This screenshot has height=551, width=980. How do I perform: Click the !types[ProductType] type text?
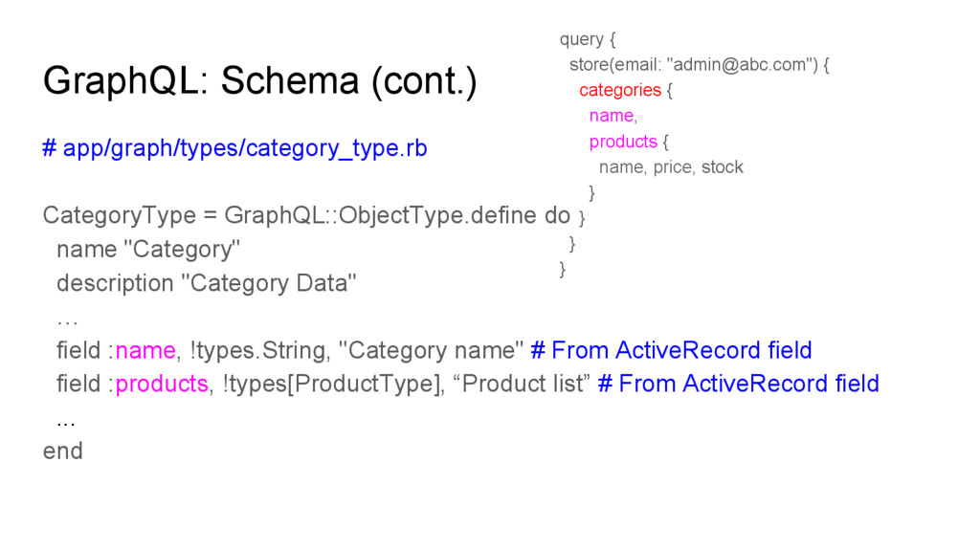tap(332, 385)
